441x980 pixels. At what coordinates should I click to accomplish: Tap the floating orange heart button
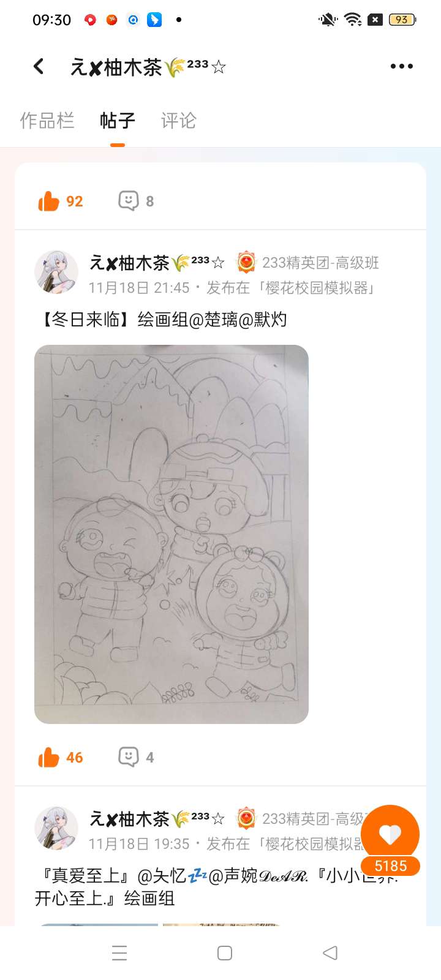click(390, 834)
